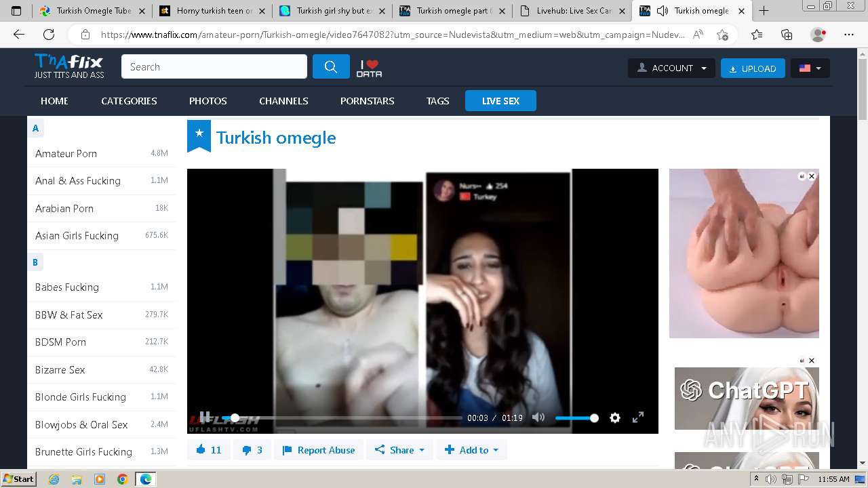This screenshot has width=868, height=488.
Task: Open the Add to dropdown
Action: click(x=471, y=450)
